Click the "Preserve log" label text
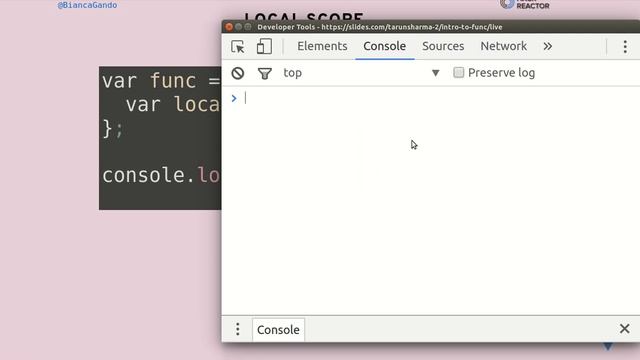 pos(501,73)
